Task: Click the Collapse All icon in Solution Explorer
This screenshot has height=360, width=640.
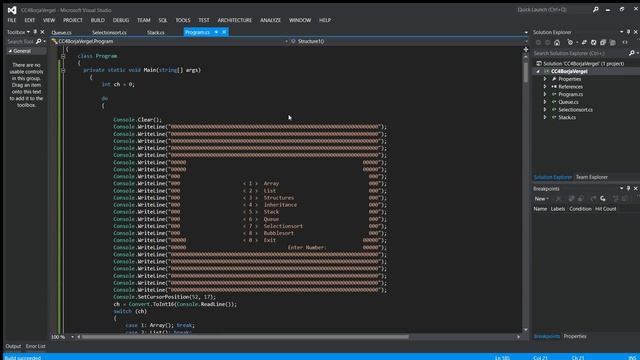Action: click(603, 42)
